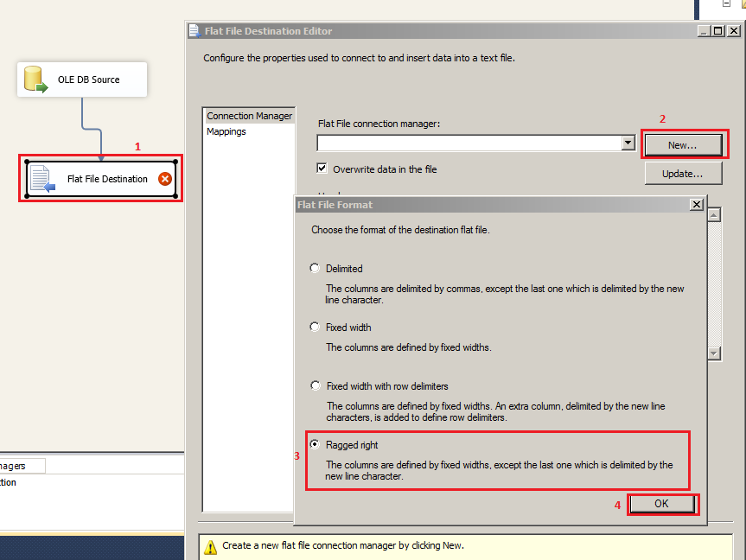
Task: Open the Connection Manager page
Action: click(249, 116)
